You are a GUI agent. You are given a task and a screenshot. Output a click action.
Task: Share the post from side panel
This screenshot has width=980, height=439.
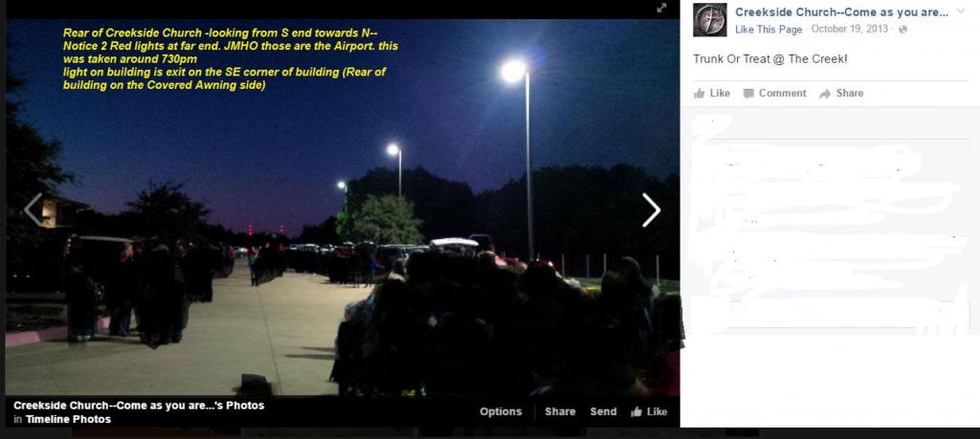tap(841, 93)
